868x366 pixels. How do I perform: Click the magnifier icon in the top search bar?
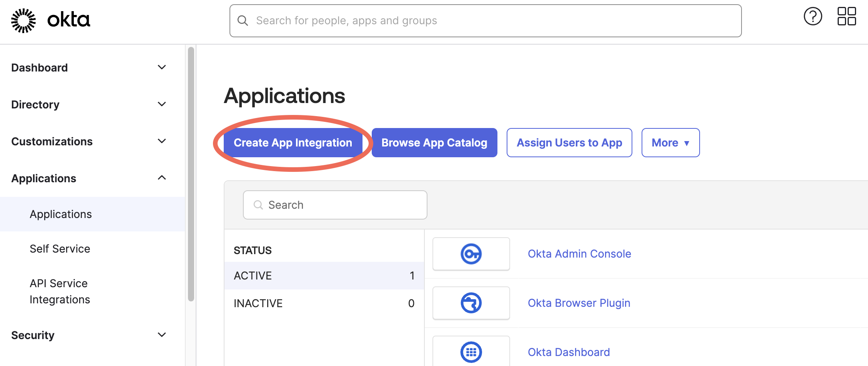(243, 20)
